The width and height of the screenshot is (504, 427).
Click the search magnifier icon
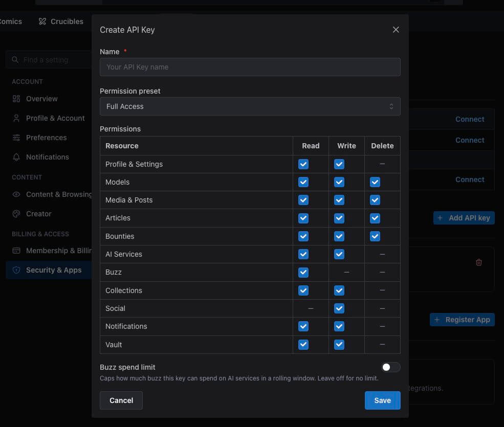pos(15,60)
